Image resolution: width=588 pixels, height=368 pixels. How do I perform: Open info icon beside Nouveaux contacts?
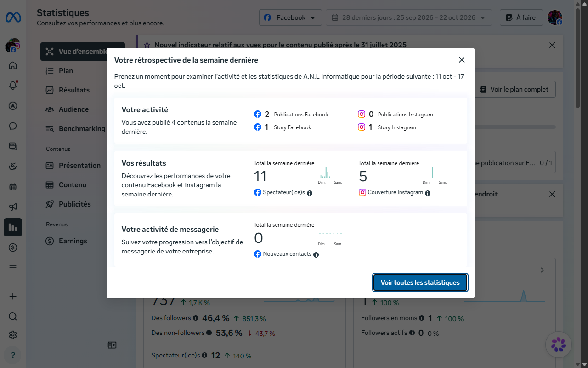(x=316, y=254)
